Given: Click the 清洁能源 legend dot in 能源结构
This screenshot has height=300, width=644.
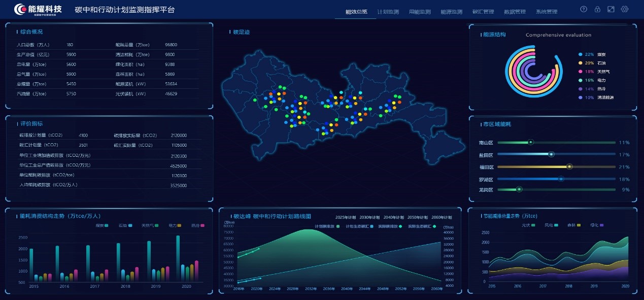Looking at the screenshot, I should click(x=581, y=97).
